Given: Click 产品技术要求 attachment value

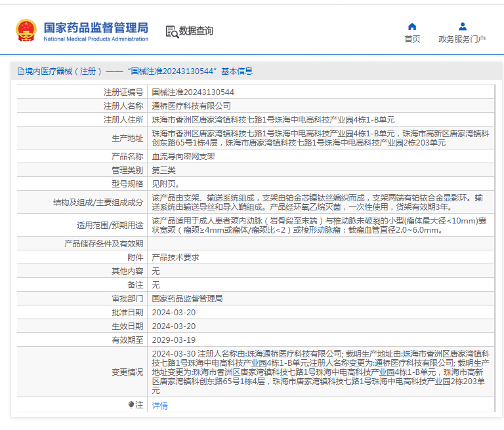Looking at the screenshot, I should pos(175,258).
